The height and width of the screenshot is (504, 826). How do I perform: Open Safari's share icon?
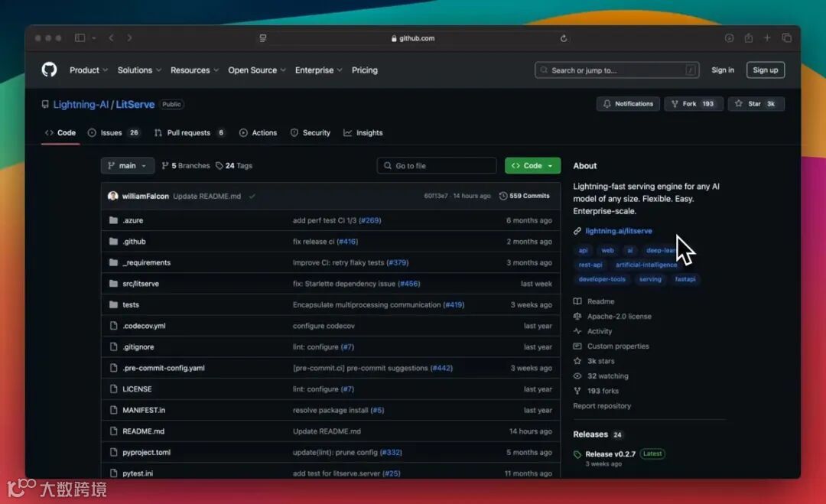tap(748, 38)
